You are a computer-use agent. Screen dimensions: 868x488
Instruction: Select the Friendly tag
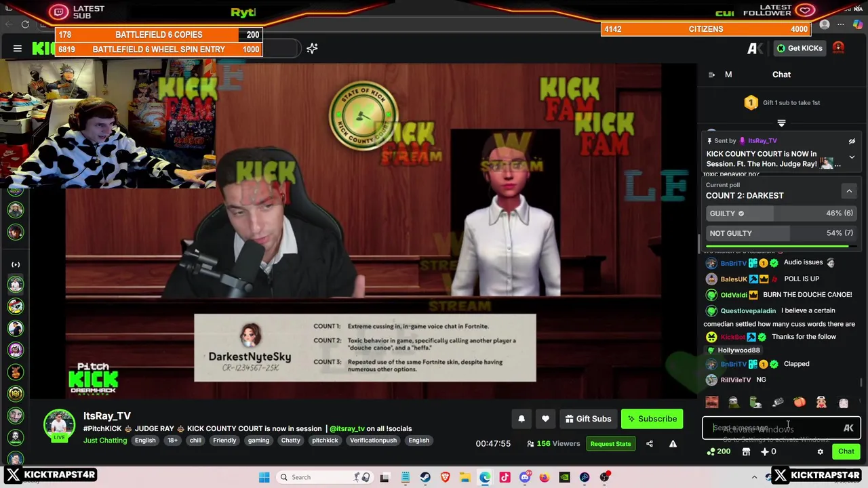pyautogui.click(x=224, y=441)
